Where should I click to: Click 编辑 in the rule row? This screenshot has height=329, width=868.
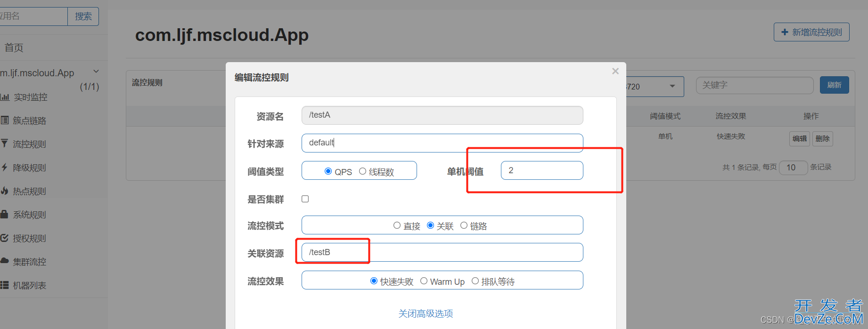point(800,138)
